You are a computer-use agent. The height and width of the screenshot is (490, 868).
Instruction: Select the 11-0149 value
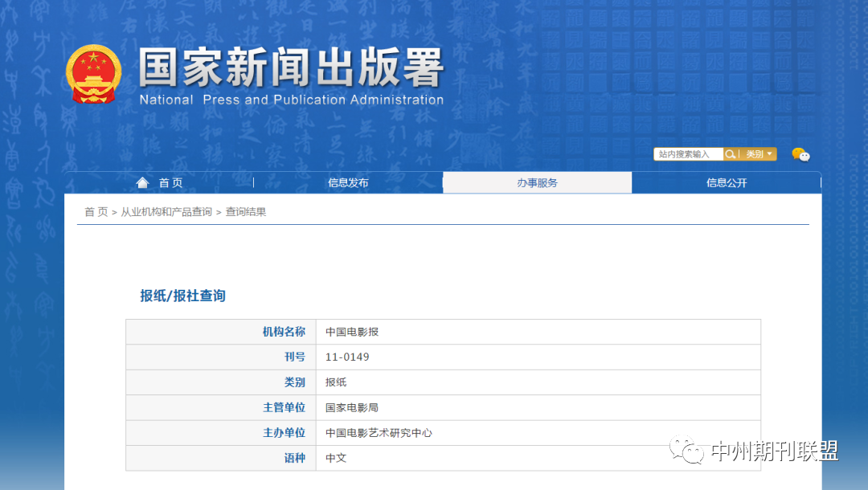tap(347, 357)
